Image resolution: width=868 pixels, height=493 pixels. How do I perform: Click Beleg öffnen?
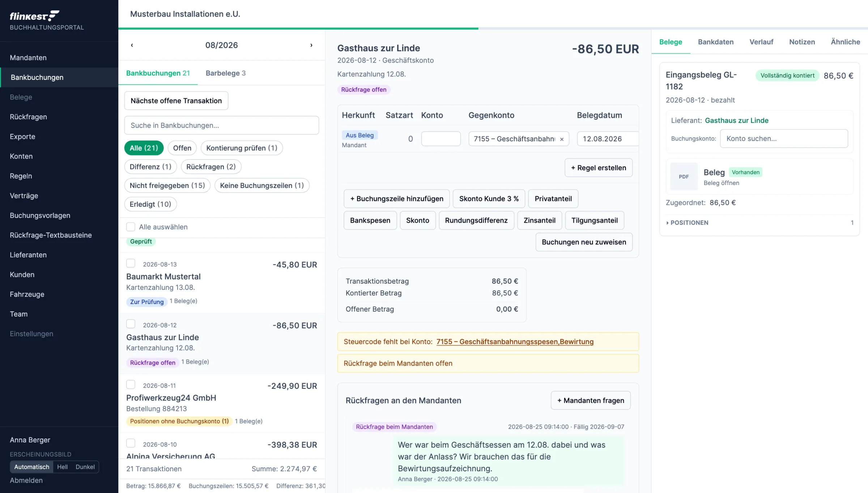point(721,183)
